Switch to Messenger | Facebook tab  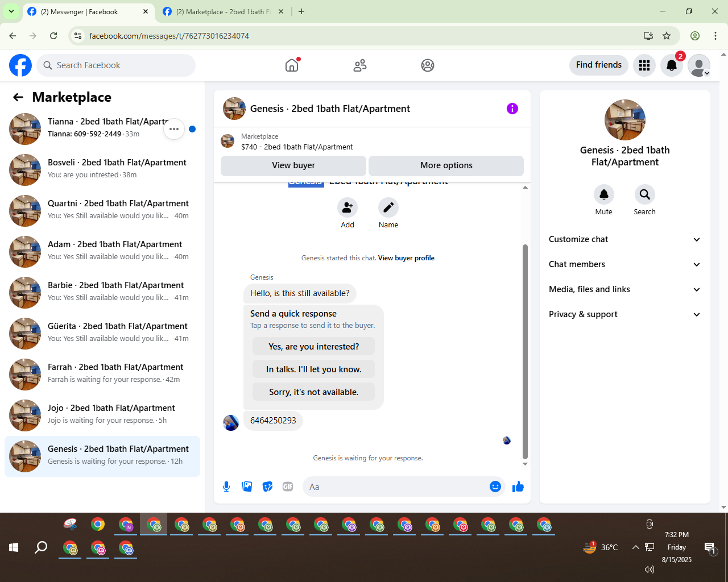[89, 11]
